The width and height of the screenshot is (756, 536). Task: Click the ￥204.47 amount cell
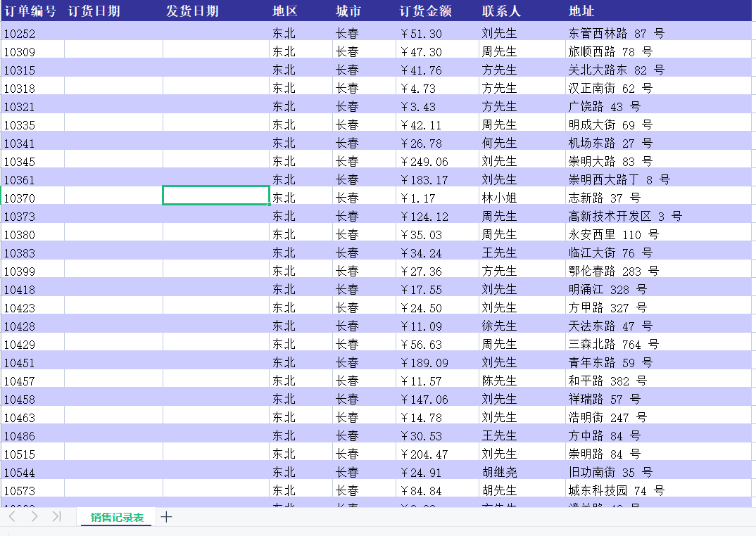point(424,454)
